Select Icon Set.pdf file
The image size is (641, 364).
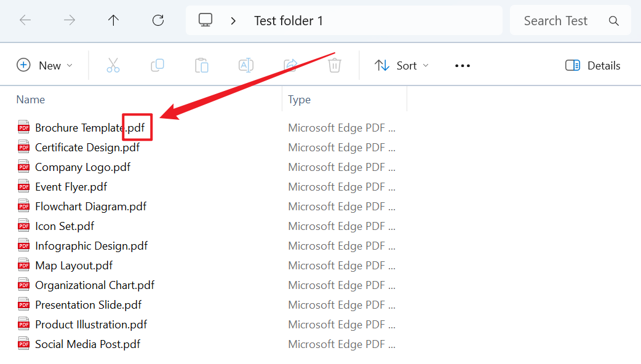pyautogui.click(x=65, y=226)
